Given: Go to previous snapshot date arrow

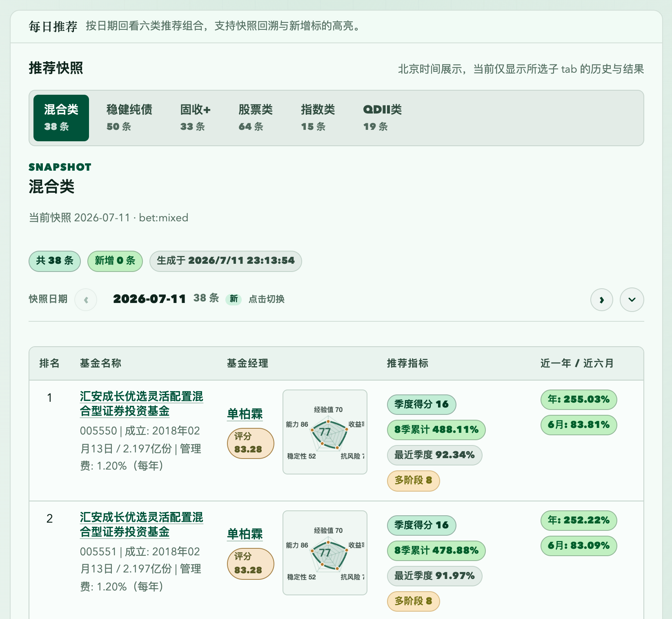Looking at the screenshot, I should pos(86,300).
